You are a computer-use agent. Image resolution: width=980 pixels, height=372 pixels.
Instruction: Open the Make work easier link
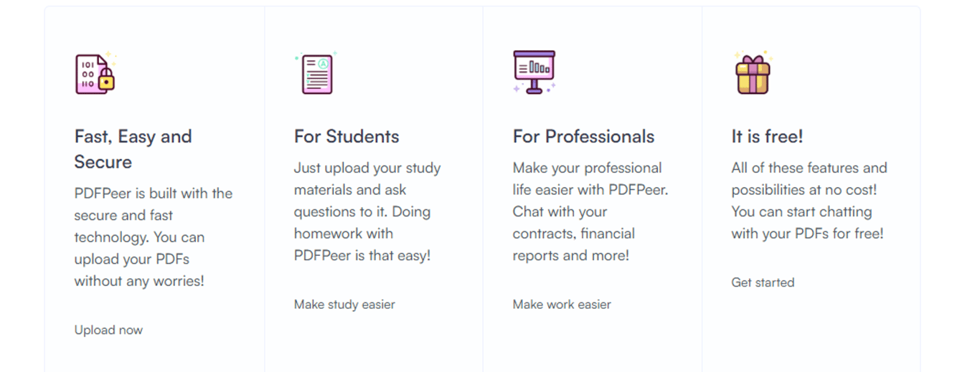(x=562, y=304)
